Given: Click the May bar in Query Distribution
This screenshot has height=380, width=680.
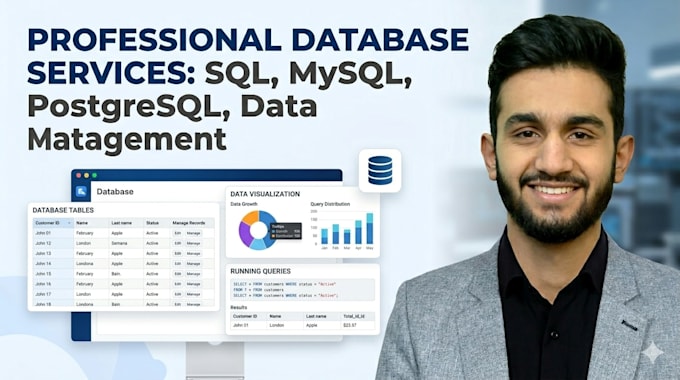Looking at the screenshot, I should (x=369, y=229).
